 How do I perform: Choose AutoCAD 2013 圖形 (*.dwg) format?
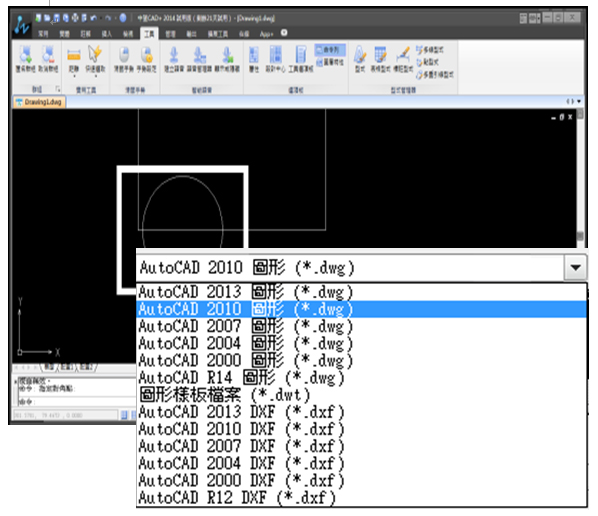[x=361, y=292]
